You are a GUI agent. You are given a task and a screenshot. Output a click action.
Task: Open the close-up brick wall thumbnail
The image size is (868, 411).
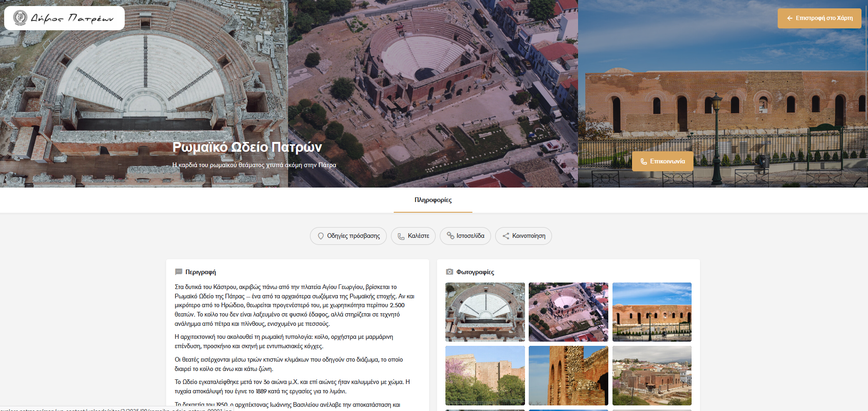tap(568, 375)
